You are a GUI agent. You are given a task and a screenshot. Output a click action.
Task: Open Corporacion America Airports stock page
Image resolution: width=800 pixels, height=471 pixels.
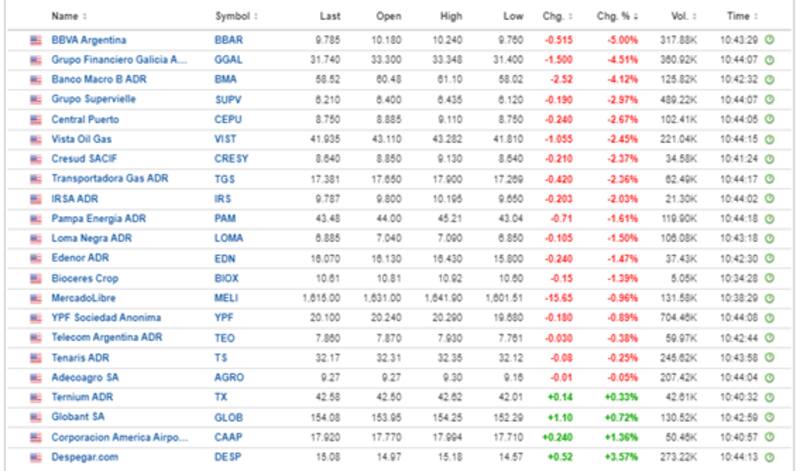point(120,437)
